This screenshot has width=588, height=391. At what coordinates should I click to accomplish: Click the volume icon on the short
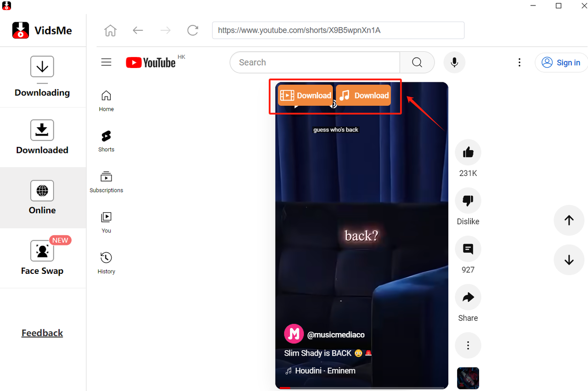[334, 104]
